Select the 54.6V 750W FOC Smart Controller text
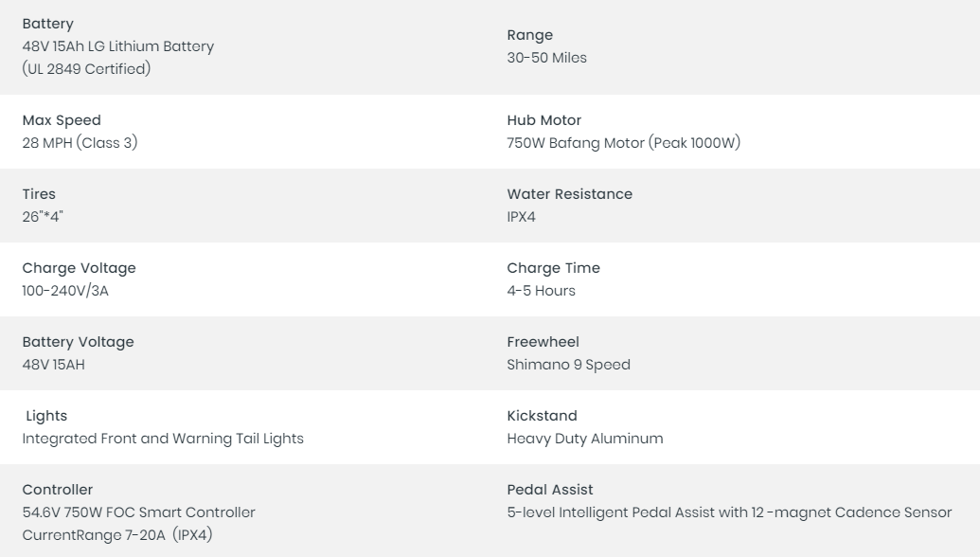The height and width of the screenshot is (557, 980). [x=139, y=512]
